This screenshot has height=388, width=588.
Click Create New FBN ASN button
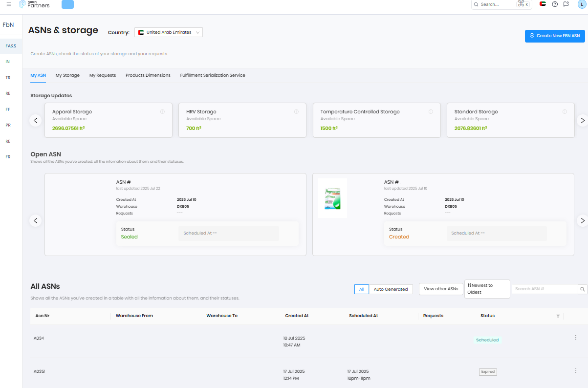point(555,36)
